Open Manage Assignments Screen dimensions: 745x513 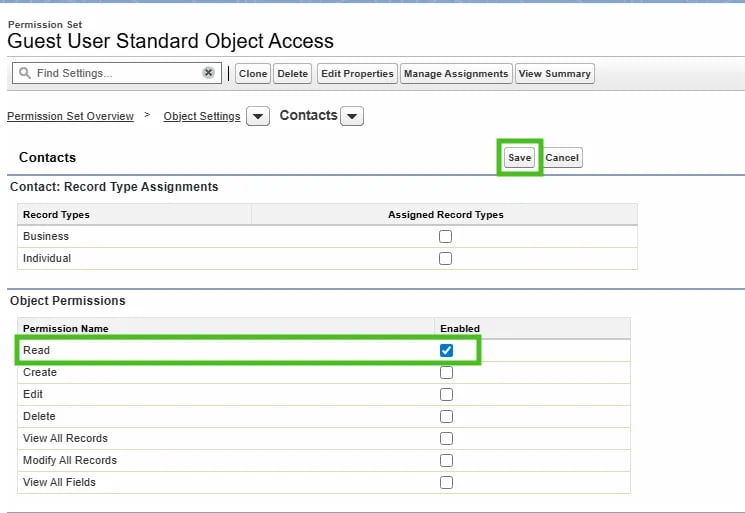(456, 74)
